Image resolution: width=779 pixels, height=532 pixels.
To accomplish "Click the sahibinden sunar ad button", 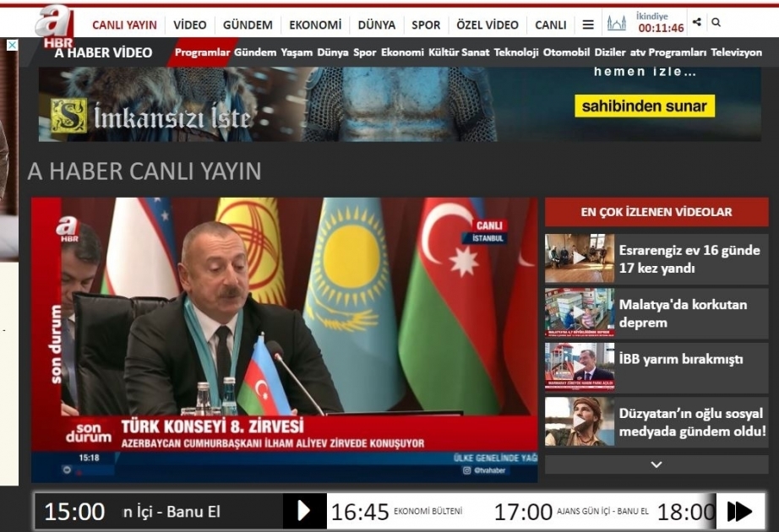I will tap(645, 106).
